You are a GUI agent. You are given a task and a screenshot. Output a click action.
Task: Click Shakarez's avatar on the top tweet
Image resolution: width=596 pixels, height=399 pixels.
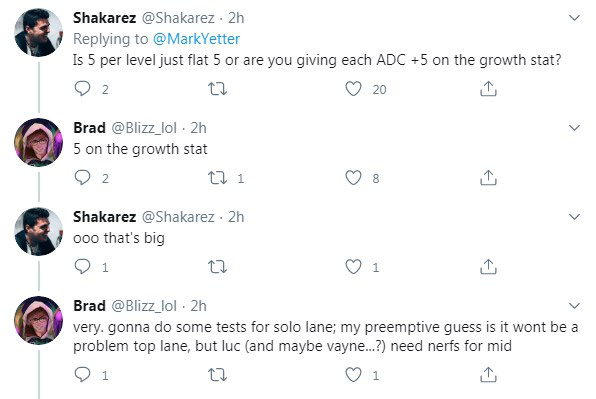(38, 32)
